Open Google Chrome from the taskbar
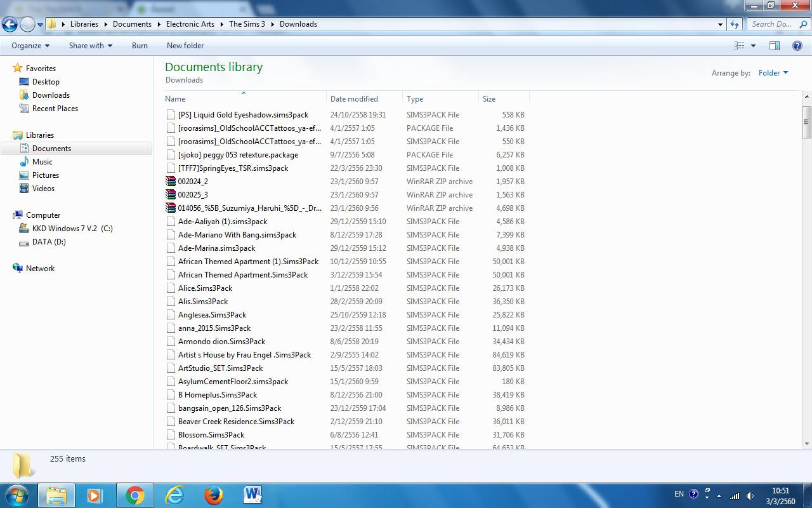Viewport: 812px width, 508px height. (x=134, y=495)
